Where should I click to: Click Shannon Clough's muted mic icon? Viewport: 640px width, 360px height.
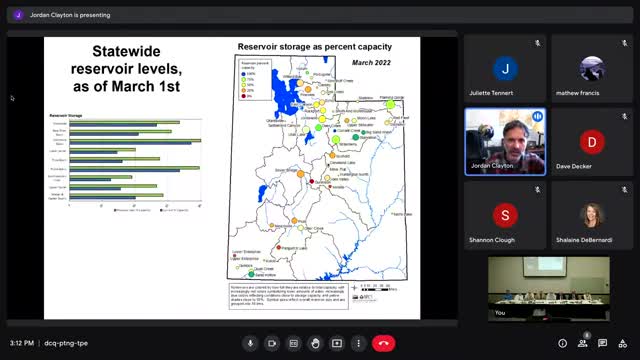pos(538,189)
